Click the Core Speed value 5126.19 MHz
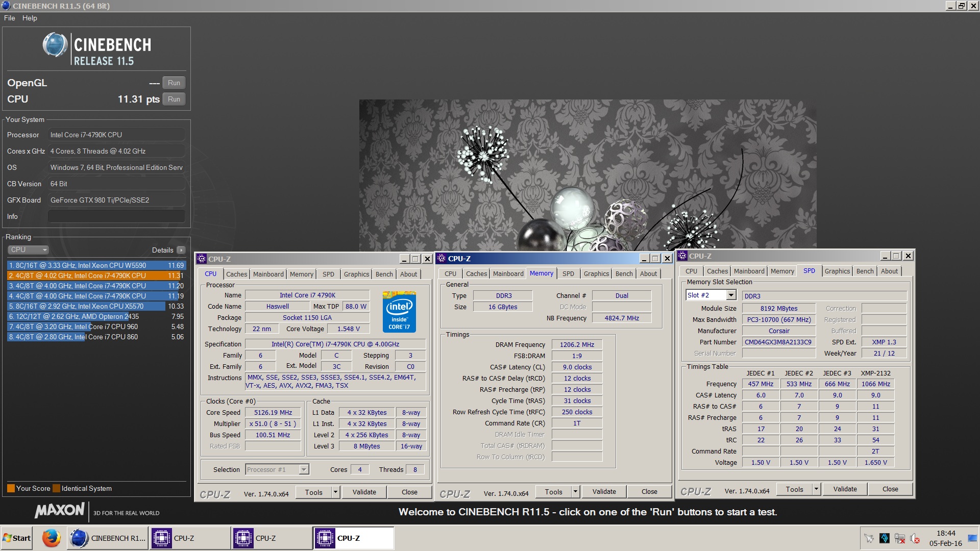Screen dimensions: 980x551 coord(273,412)
